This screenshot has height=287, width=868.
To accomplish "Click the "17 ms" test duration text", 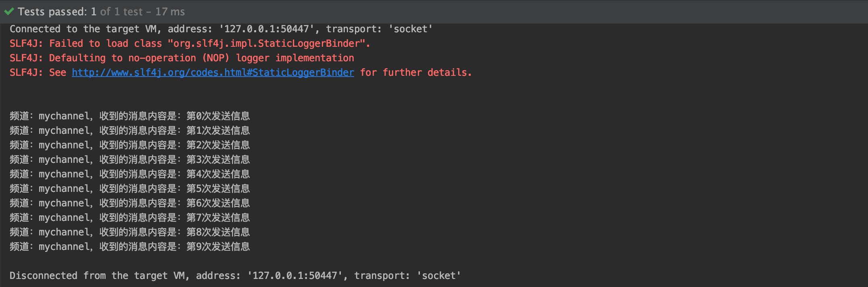I will [x=170, y=12].
